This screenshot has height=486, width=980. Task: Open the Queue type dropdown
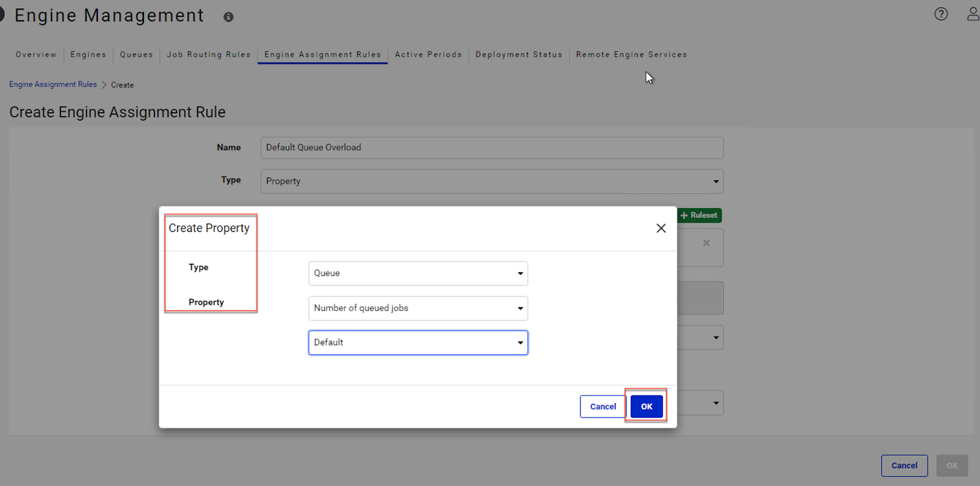[418, 274]
